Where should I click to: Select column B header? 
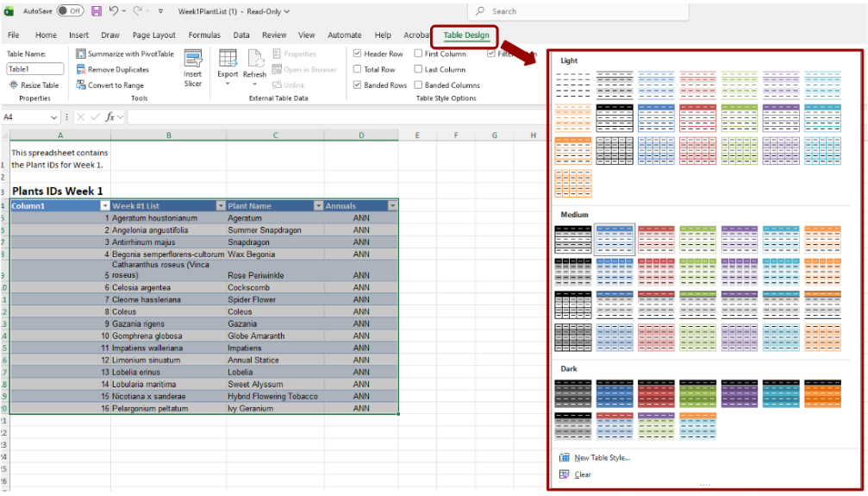[x=168, y=135]
